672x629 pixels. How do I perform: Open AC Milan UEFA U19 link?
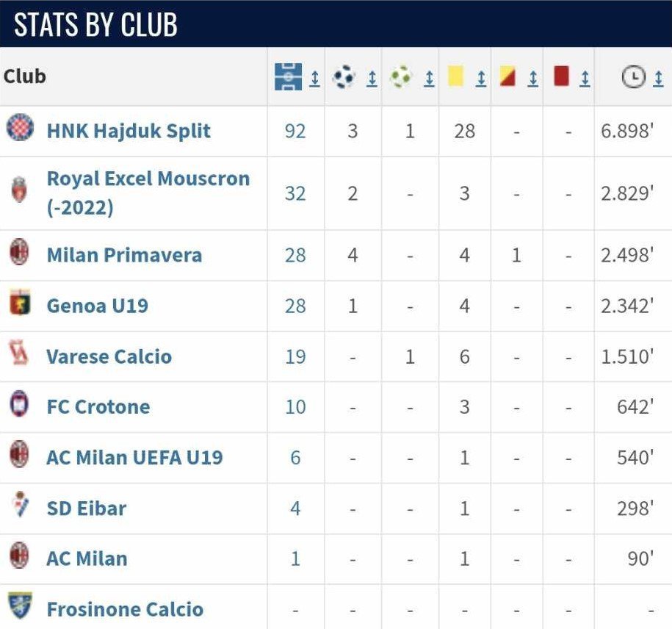click(134, 458)
